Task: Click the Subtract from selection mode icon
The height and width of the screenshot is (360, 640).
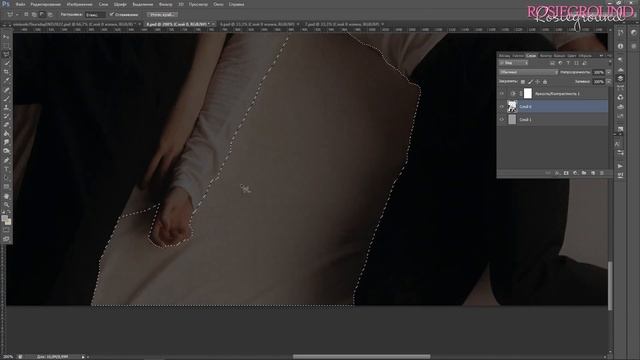Action: (42, 14)
